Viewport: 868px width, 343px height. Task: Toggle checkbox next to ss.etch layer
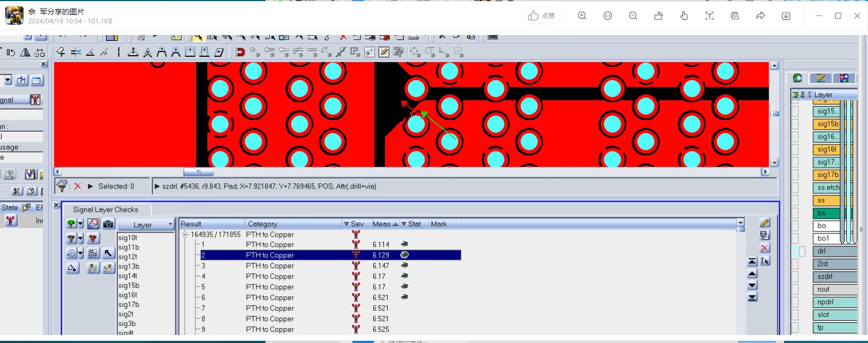pos(795,188)
